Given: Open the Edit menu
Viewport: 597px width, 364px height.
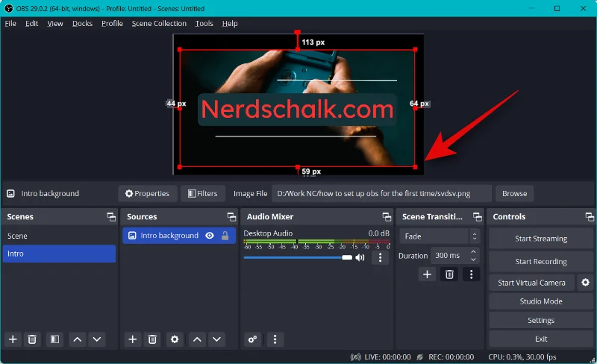Looking at the screenshot, I should tap(31, 24).
